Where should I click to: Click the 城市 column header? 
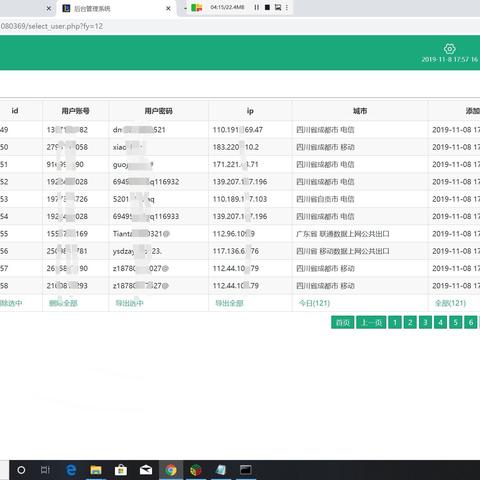tap(360, 111)
